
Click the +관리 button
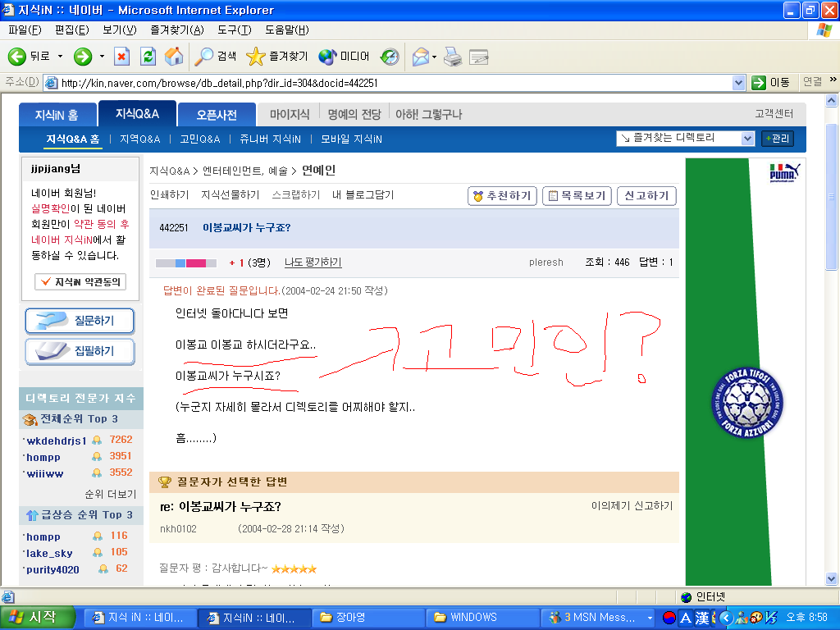(778, 139)
